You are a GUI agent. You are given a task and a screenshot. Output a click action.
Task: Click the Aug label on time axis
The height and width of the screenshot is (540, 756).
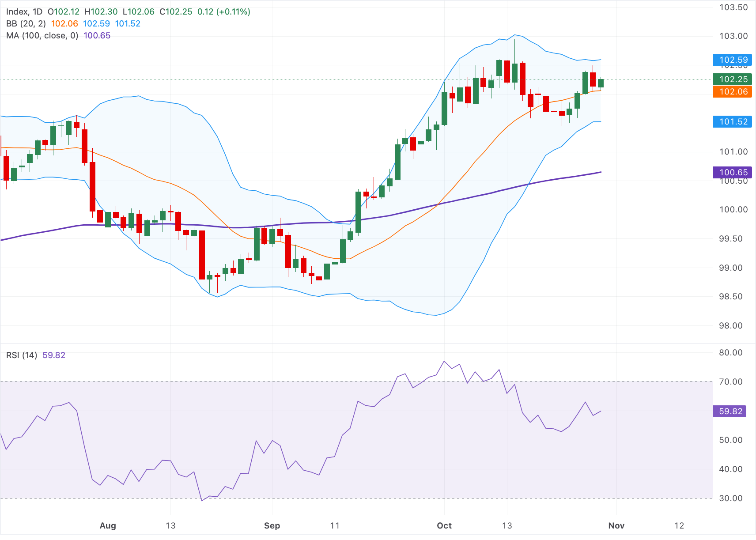[108, 525]
